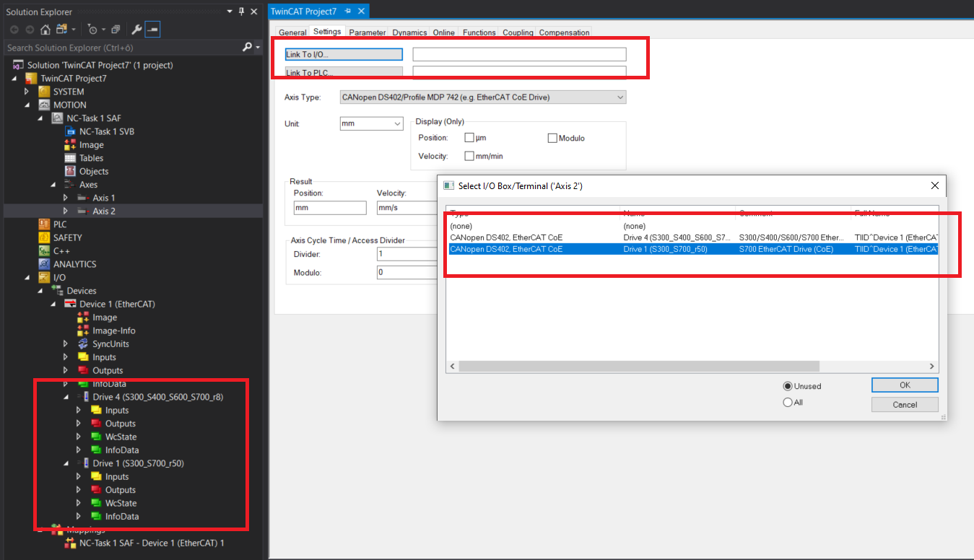Click the Axis 2 icon in tree
Viewport: 974px width, 560px height.
tap(83, 211)
